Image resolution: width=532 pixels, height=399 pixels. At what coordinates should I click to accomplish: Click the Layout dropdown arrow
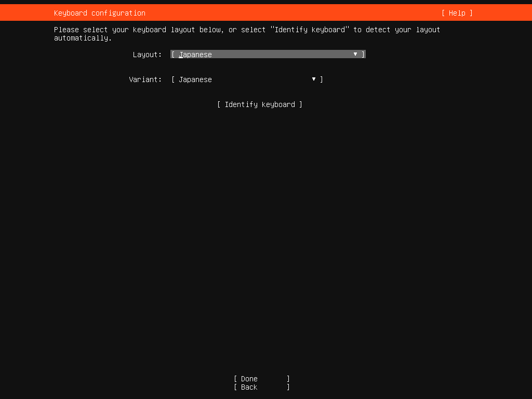[x=355, y=54]
